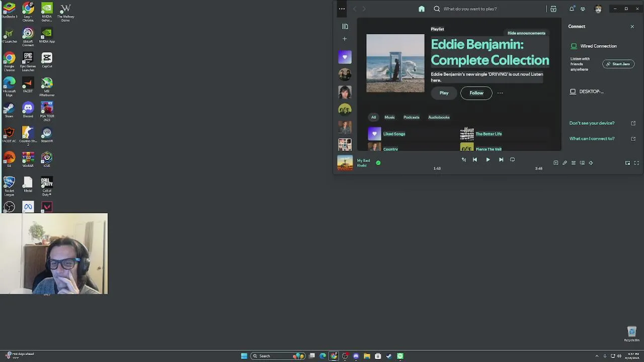Toggle the Queue icon
644x362 pixels.
click(573, 163)
